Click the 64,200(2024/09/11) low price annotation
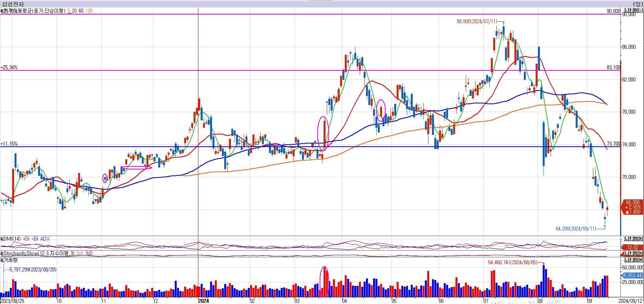The image size is (644, 304). (x=576, y=228)
